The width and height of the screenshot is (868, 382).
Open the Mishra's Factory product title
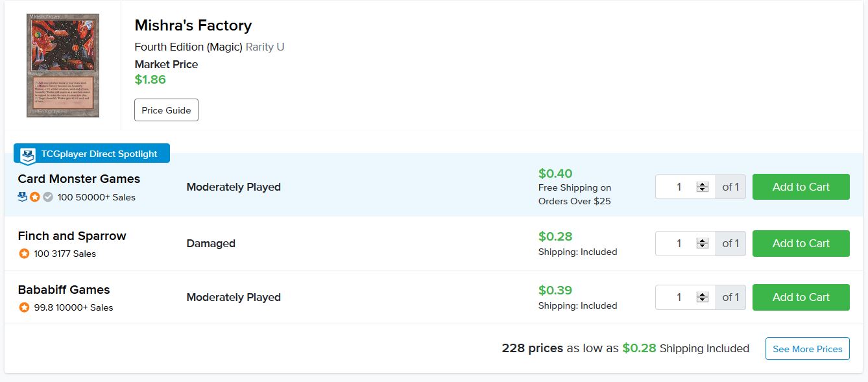[x=193, y=26]
